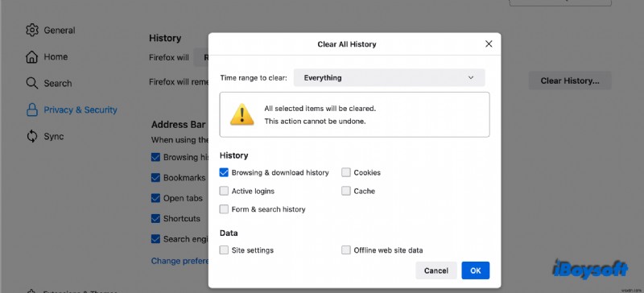Click the History heading in the dialog
Image resolution: width=644 pixels, height=293 pixels.
[x=233, y=155]
